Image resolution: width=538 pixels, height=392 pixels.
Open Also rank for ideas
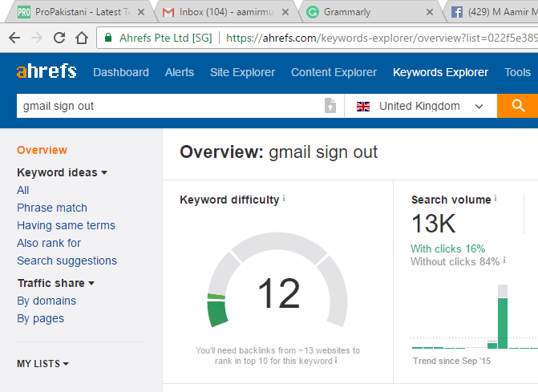49,243
